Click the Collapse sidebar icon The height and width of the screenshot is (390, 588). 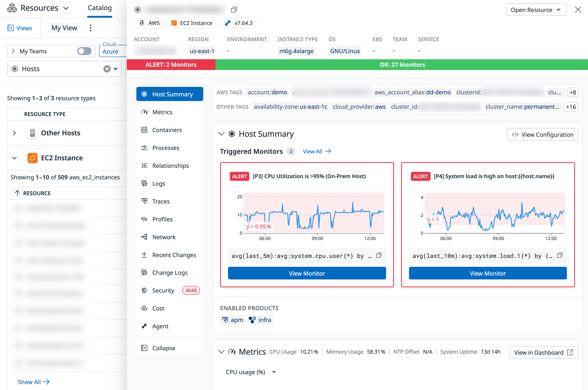(144, 348)
